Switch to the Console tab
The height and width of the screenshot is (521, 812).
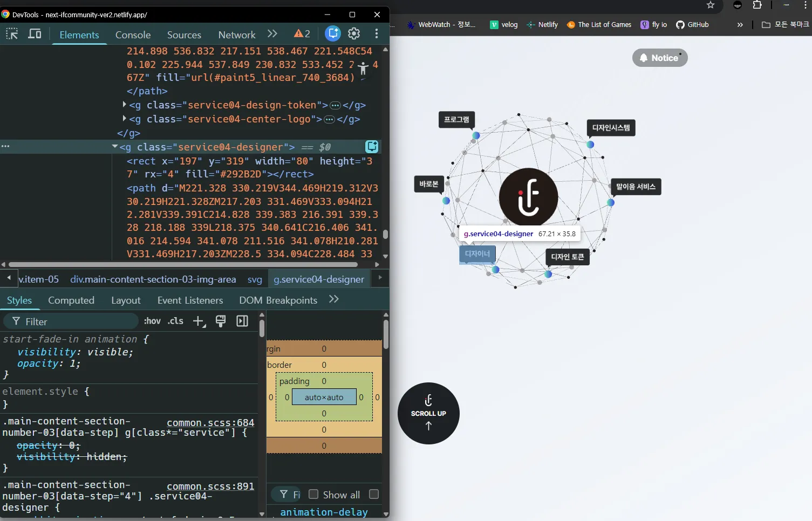click(133, 35)
